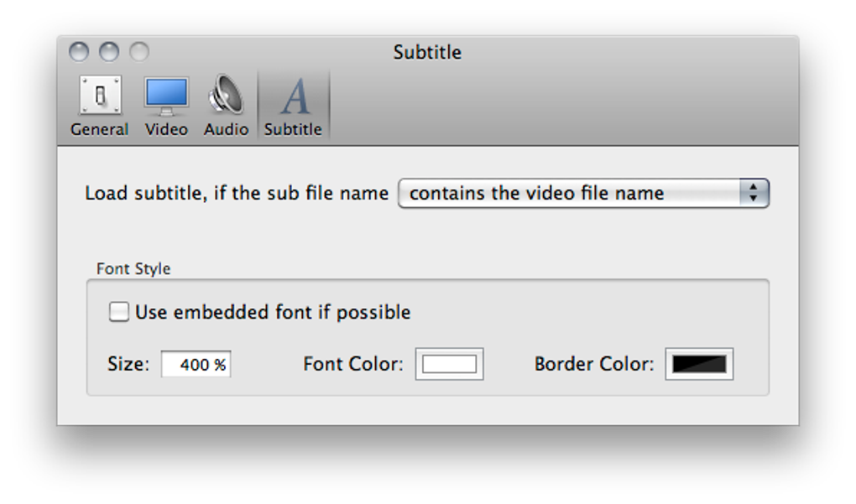The height and width of the screenshot is (504, 856).
Task: Click the 'Subtitle' window title bar
Action: point(427,52)
